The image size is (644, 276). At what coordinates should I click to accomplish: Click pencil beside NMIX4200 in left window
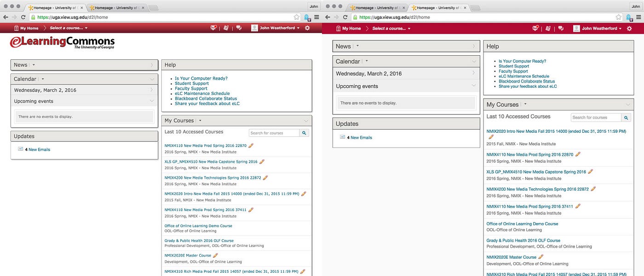click(265, 177)
